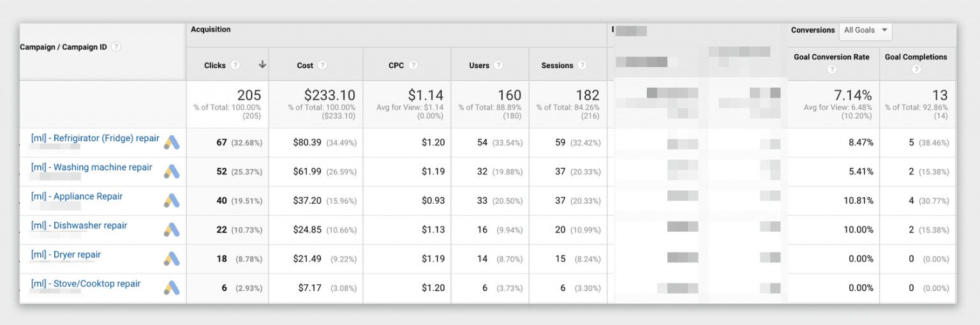Click Google Ads icon on Dryer repair row

click(172, 259)
